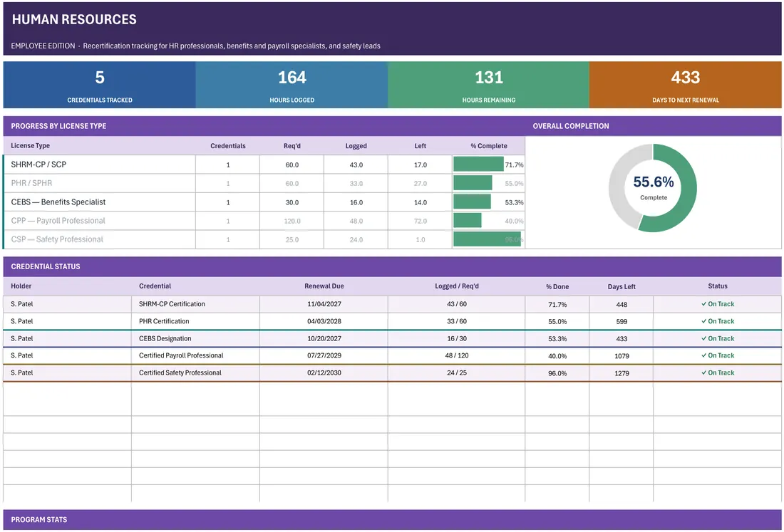Select the CEBS Designation credential cell

pyautogui.click(x=195, y=339)
